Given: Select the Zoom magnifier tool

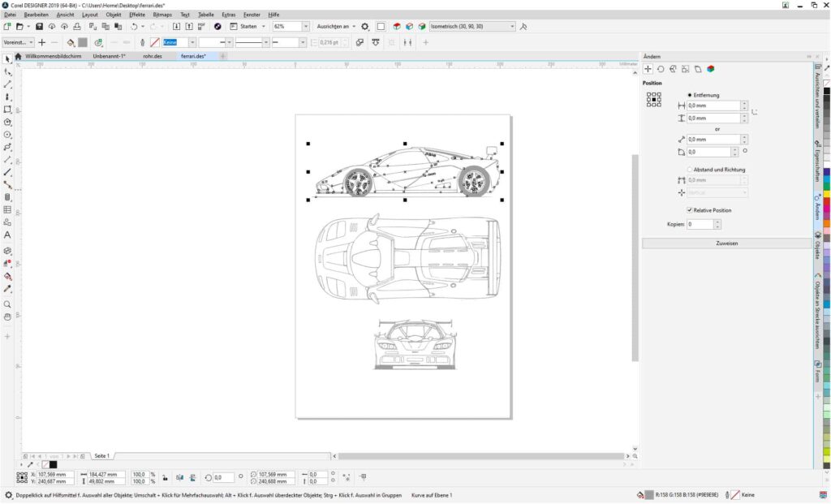Looking at the screenshot, I should click(x=7, y=304).
